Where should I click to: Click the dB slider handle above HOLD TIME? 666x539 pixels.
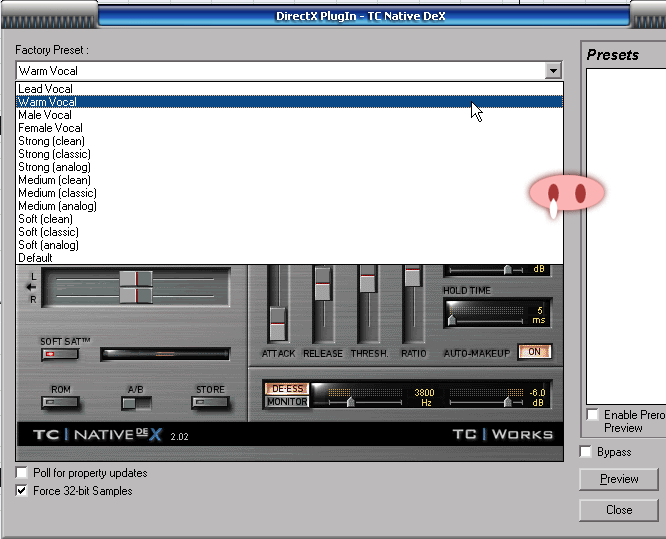point(507,270)
